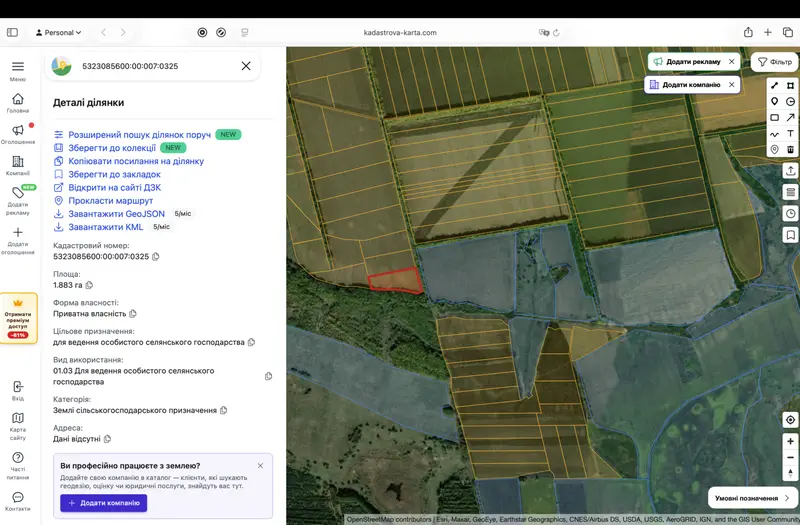Click Завантажити GeoJSON link

tap(116, 214)
